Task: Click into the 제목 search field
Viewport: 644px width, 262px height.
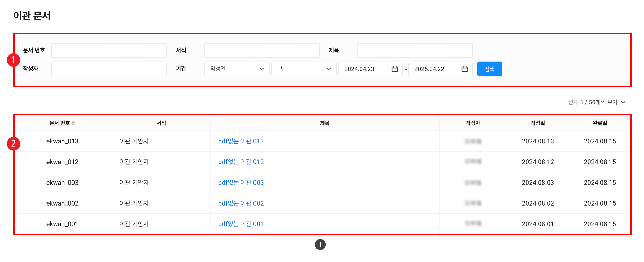Action: pos(414,50)
